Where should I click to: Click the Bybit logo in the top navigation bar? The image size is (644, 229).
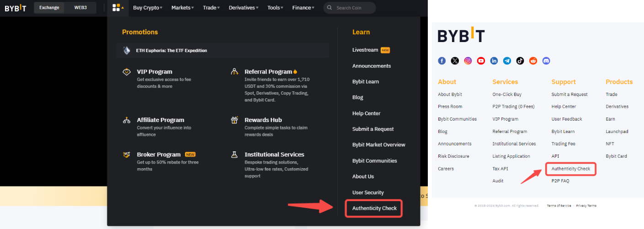[x=16, y=8]
